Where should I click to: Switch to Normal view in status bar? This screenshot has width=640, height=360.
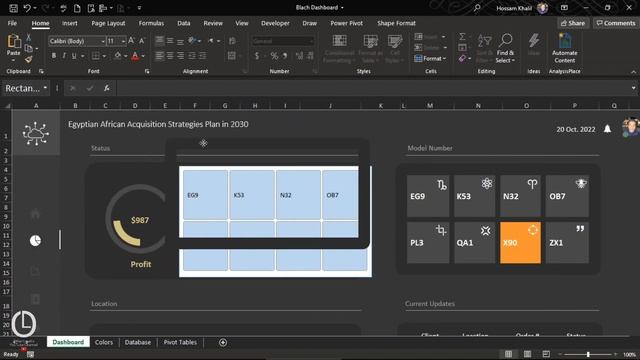[x=509, y=354]
